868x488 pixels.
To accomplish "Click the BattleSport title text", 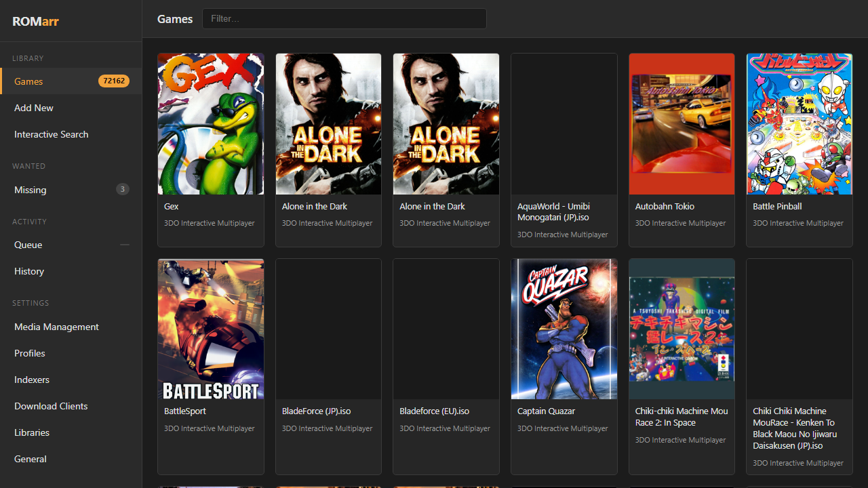I will coord(185,411).
